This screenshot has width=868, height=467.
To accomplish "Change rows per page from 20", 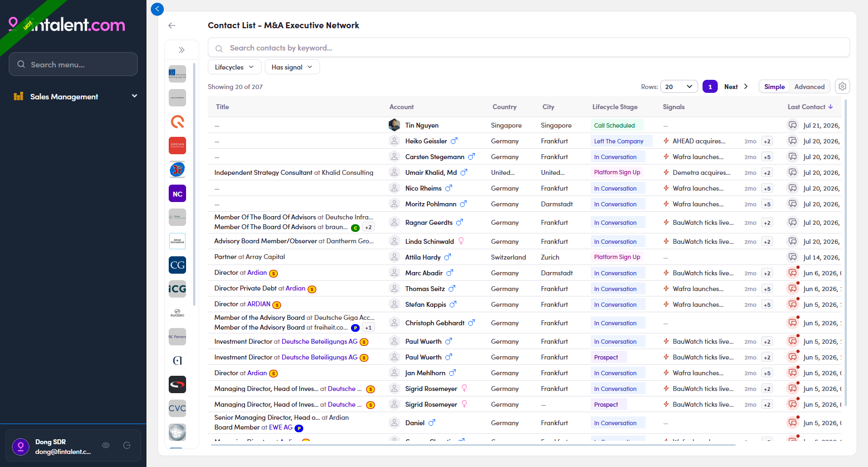I will coord(679,87).
